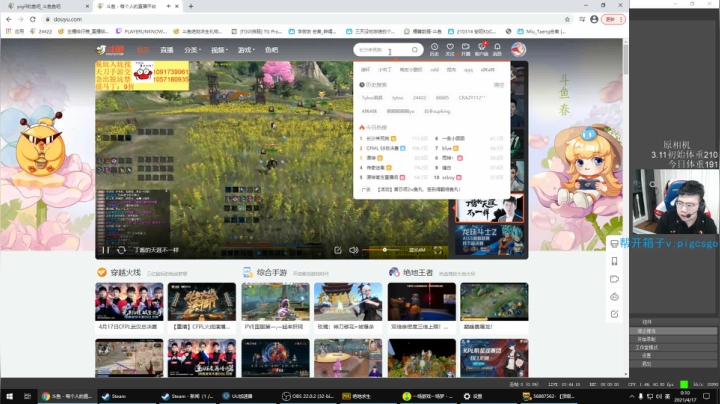
Task: Click the douyu.com address bar
Action: pyautogui.click(x=301, y=19)
